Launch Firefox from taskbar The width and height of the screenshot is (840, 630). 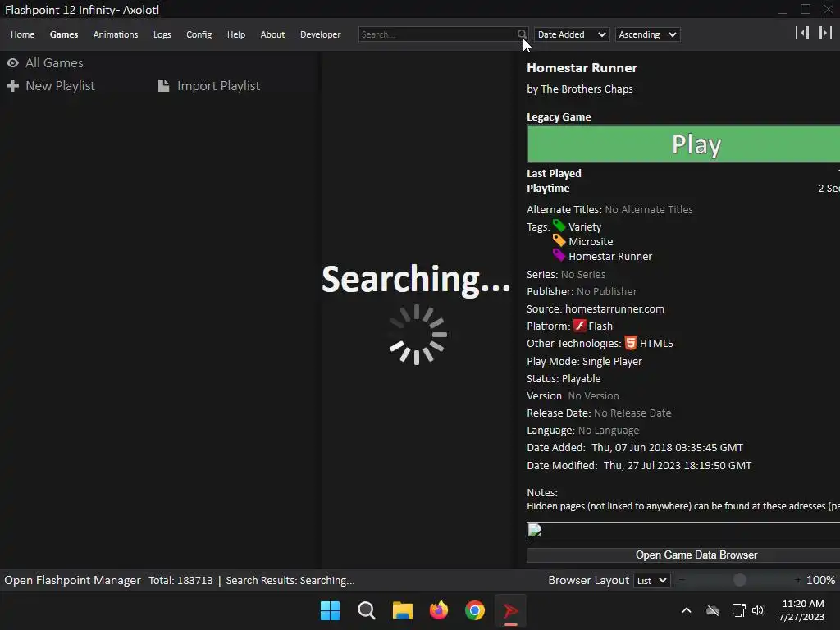point(439,610)
